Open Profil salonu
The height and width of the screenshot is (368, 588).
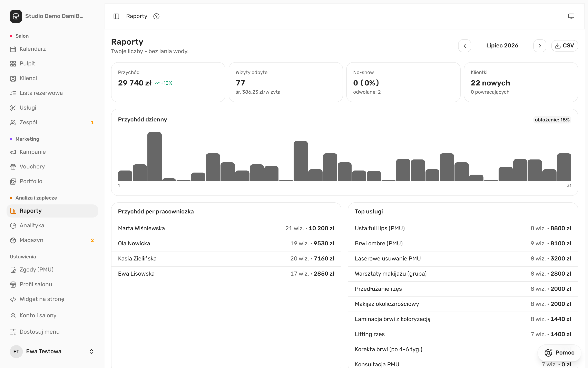[52, 285]
